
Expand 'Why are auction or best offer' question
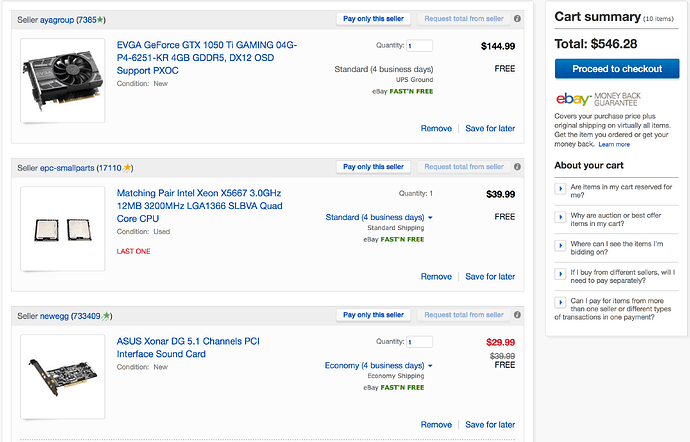click(560, 217)
